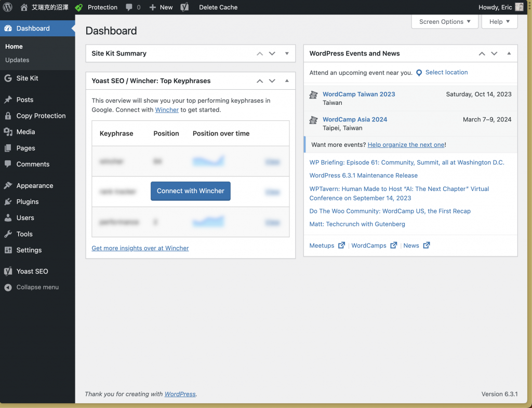Screen dimensions: 532x408
Task: Click Delete Cache in admin bar
Action: pyautogui.click(x=218, y=7)
